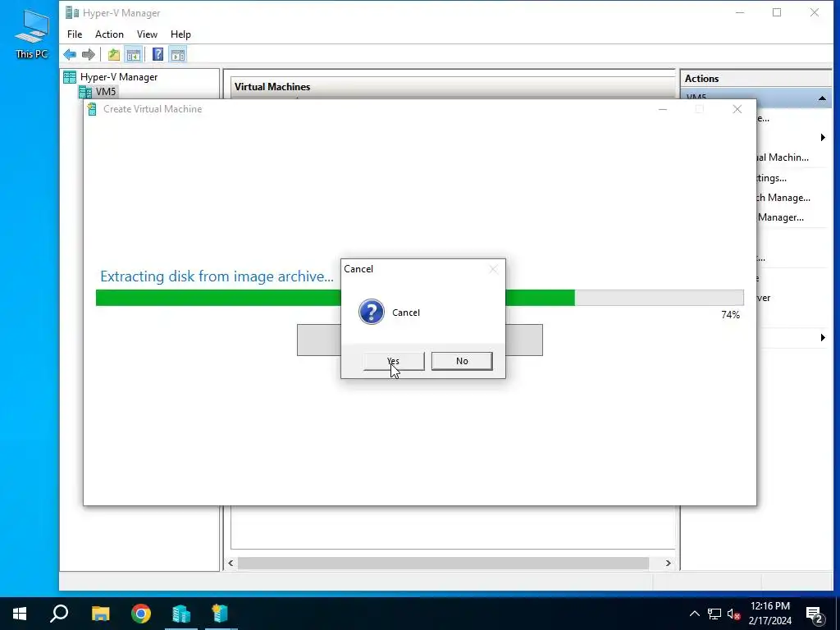This screenshot has width=840, height=630.
Task: Click No in the Cancel dialog
Action: [462, 361]
